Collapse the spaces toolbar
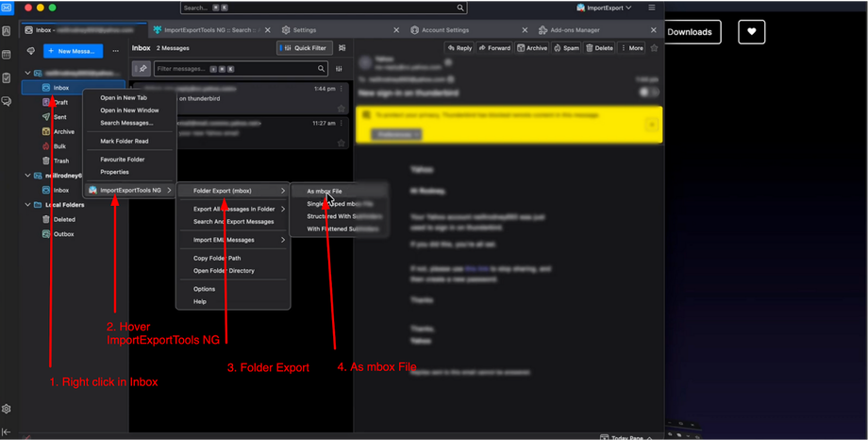 7,432
